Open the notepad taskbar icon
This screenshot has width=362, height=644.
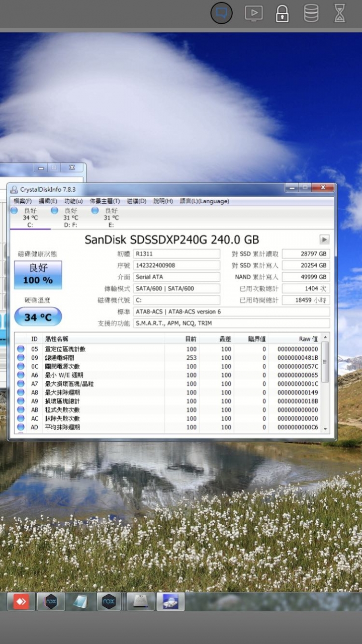(80, 601)
